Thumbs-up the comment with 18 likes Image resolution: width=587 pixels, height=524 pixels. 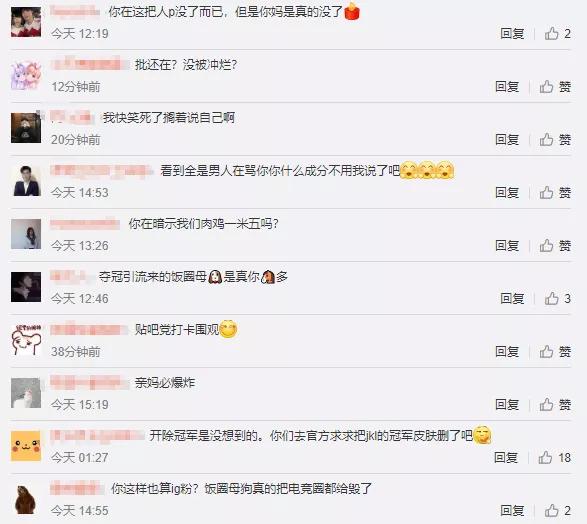point(554,457)
